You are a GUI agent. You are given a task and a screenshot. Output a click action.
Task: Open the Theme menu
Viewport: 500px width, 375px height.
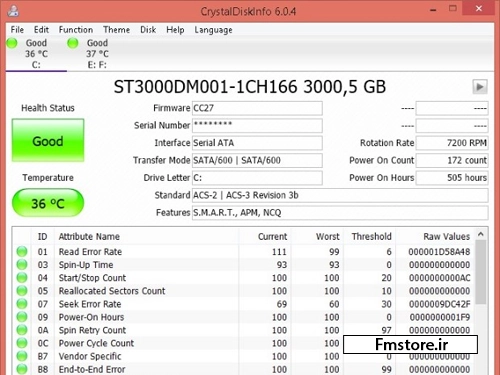coord(116,30)
